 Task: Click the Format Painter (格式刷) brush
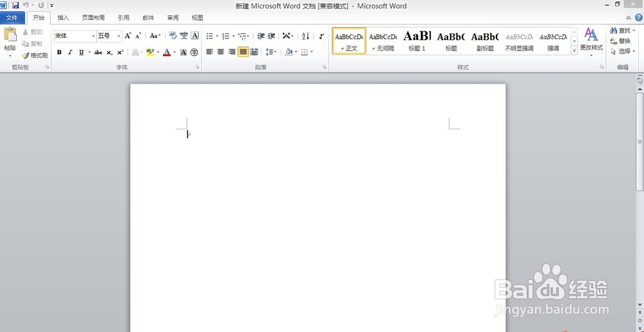35,55
